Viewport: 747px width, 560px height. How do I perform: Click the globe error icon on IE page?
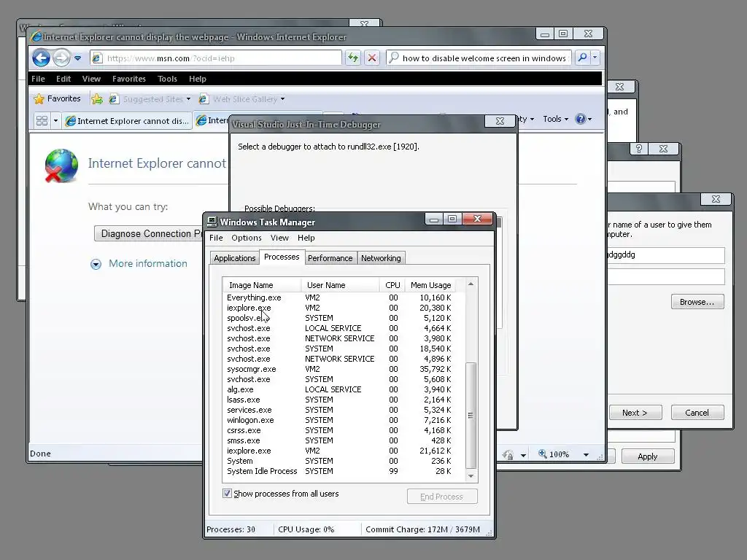point(61,166)
